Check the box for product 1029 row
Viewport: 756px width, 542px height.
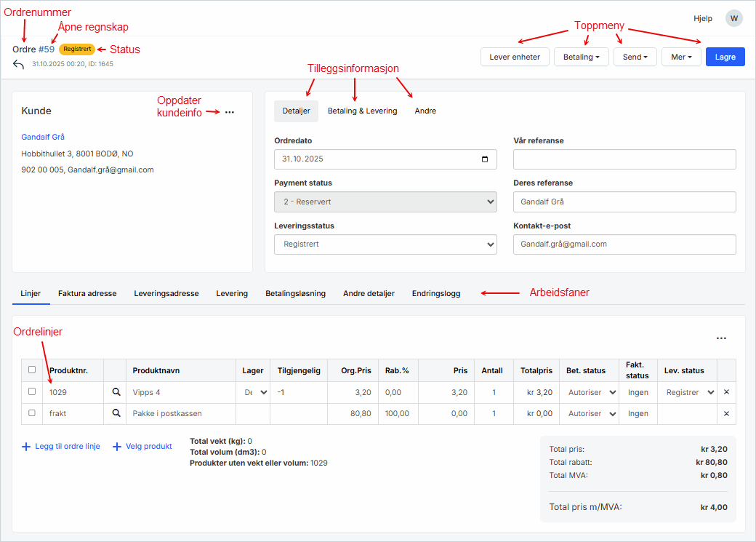tap(31, 391)
